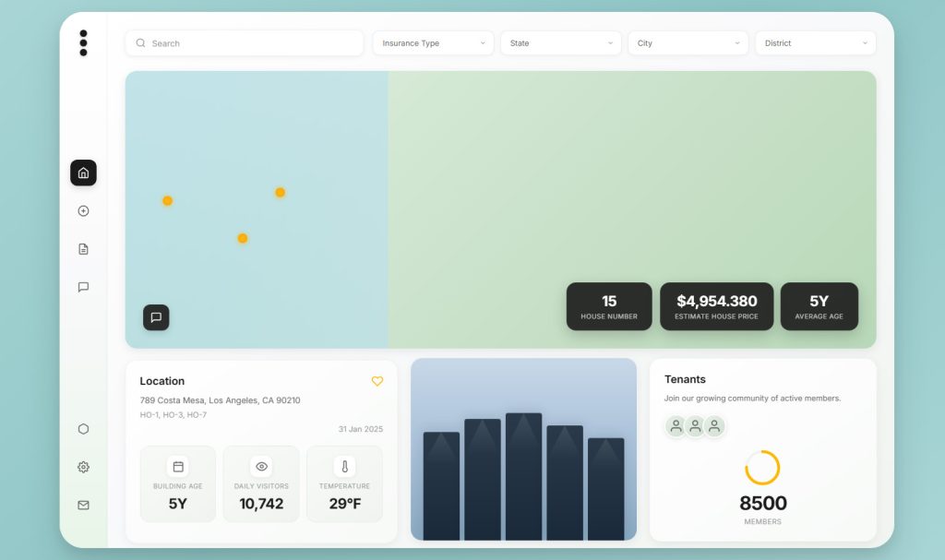Select the lowest orange map marker
This screenshot has width=945, height=560.
tap(243, 238)
